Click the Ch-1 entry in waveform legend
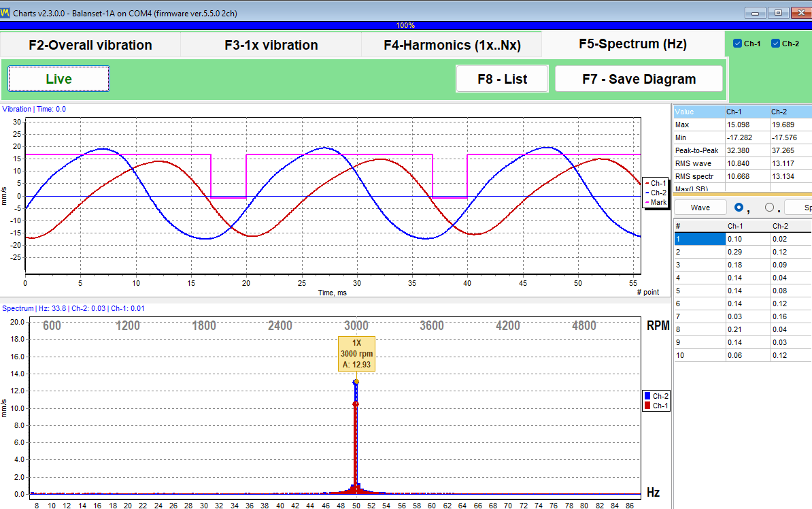This screenshot has height=509, width=812. coord(655,183)
